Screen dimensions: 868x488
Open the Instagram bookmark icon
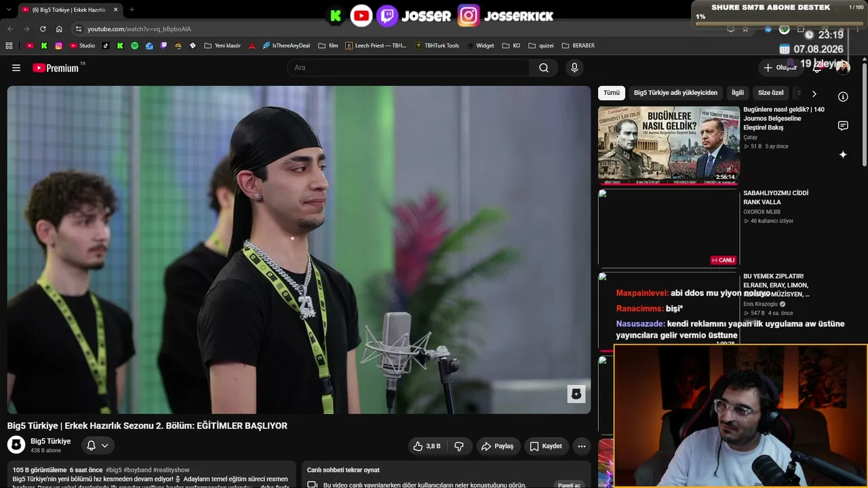(x=59, y=46)
